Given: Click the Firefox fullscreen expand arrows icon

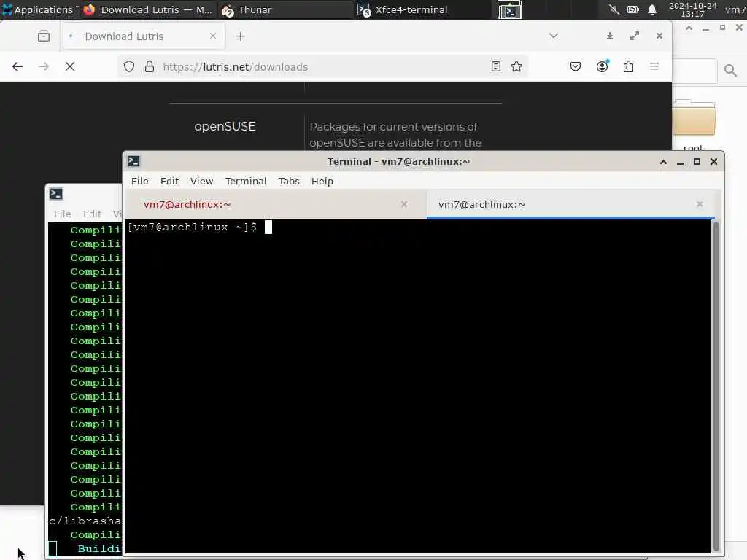Looking at the screenshot, I should point(635,36).
